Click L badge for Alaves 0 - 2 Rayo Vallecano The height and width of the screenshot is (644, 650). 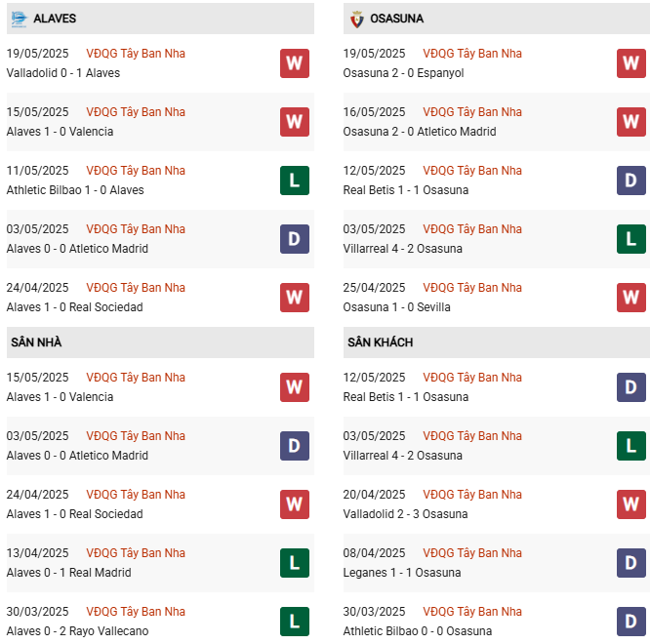pos(295,622)
